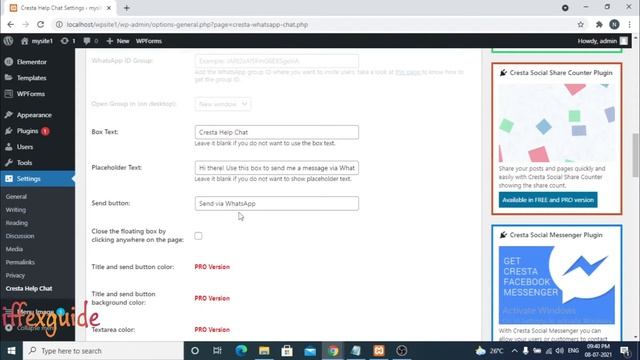The image size is (640, 360).
Task: Open Task View on taskbar
Action: [x=217, y=351]
